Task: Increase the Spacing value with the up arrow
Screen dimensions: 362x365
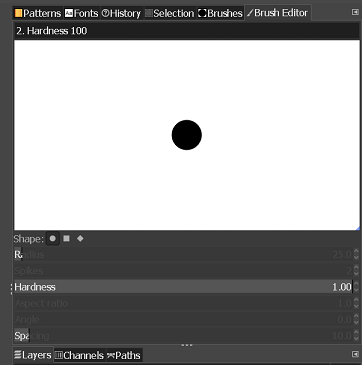Action: pos(356,332)
